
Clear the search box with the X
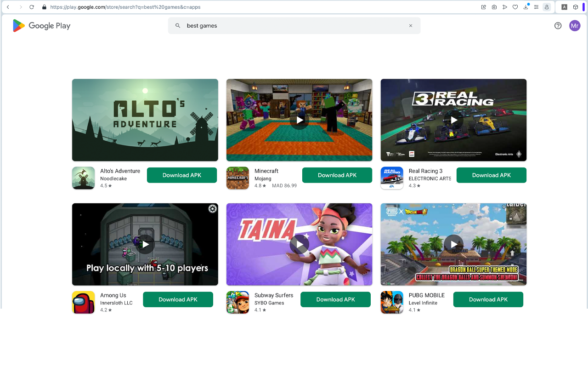(411, 26)
